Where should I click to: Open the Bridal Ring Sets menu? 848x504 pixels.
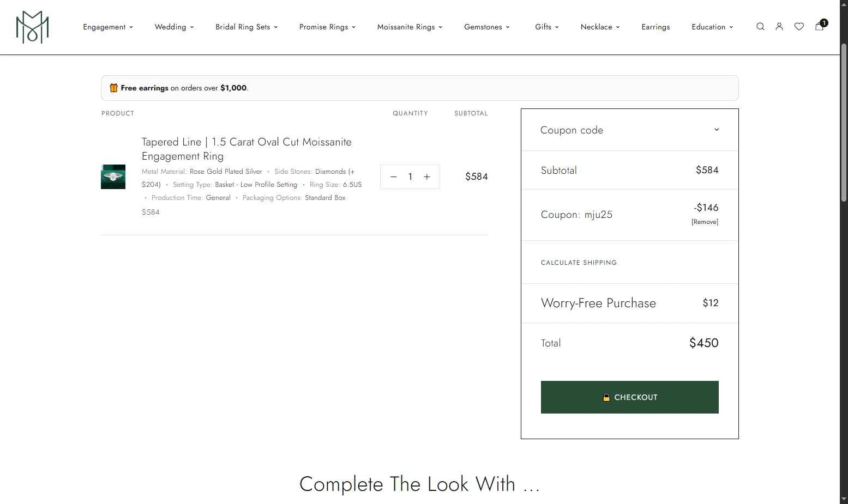pos(246,27)
